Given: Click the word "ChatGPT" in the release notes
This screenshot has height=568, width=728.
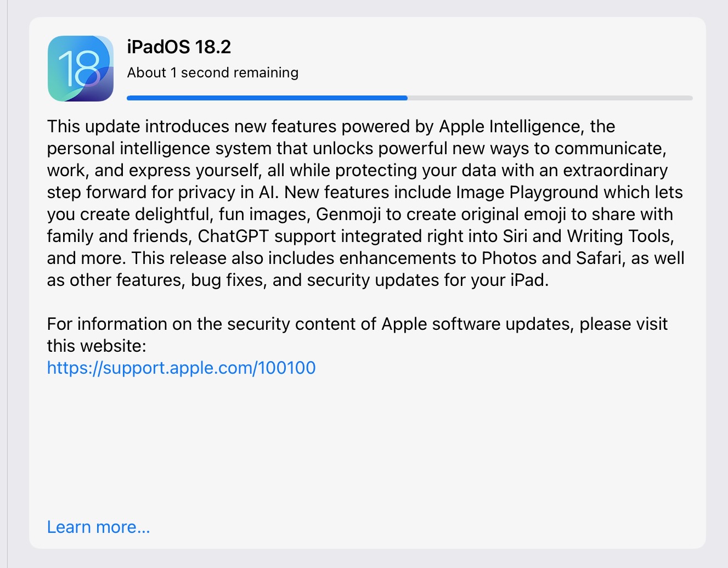Looking at the screenshot, I should click(233, 237).
